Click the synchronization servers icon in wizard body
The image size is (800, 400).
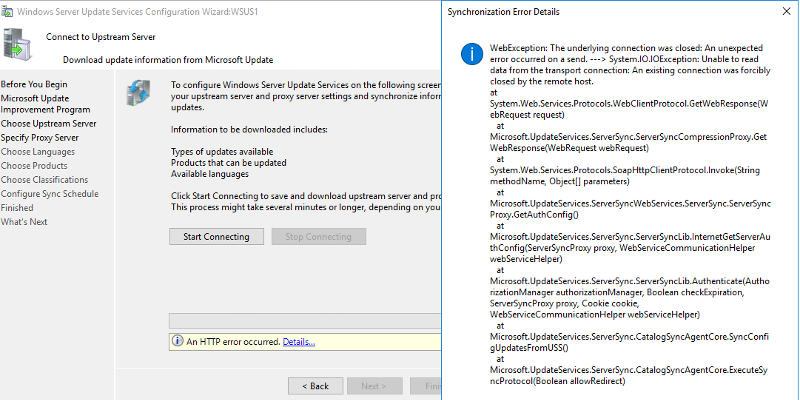point(139,92)
